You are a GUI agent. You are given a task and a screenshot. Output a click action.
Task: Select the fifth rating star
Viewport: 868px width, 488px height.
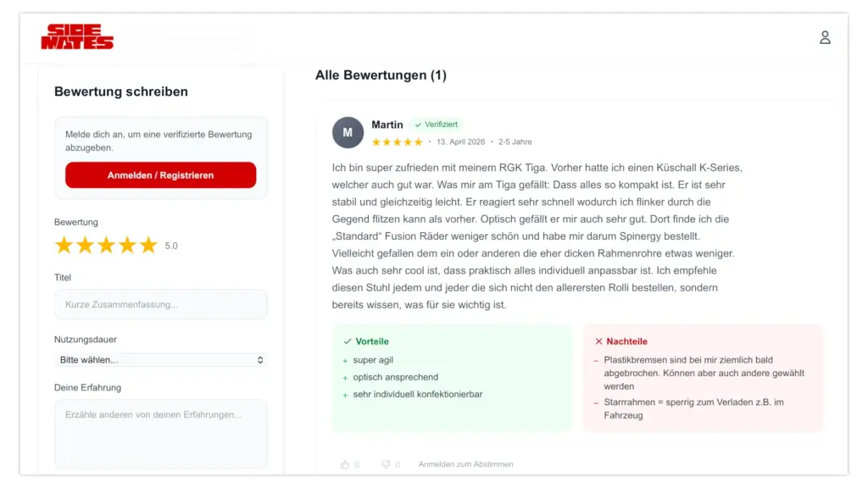click(x=148, y=246)
